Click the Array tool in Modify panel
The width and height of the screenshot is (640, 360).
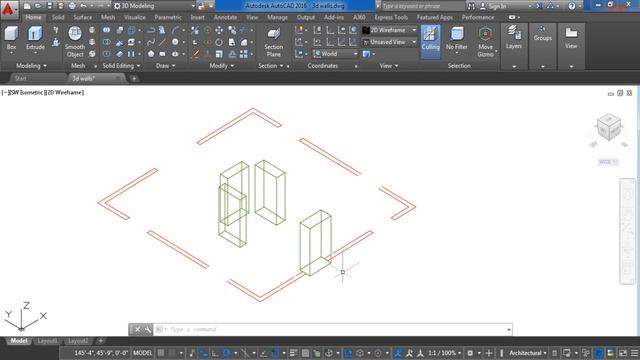(244, 54)
